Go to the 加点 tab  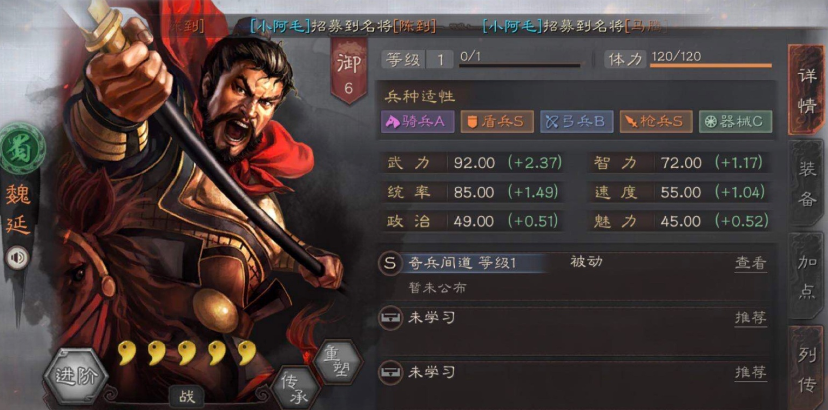pos(807,276)
